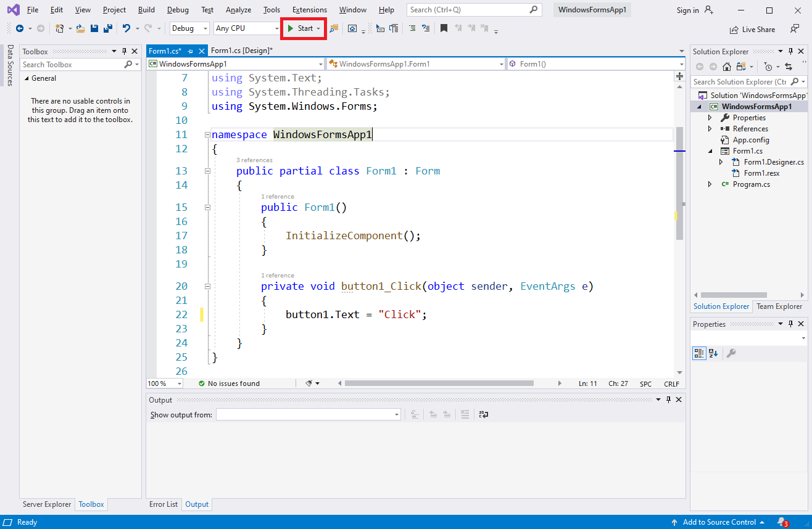Click the New Project toolbar icon
Image resolution: width=812 pixels, height=529 pixels.
[60, 28]
